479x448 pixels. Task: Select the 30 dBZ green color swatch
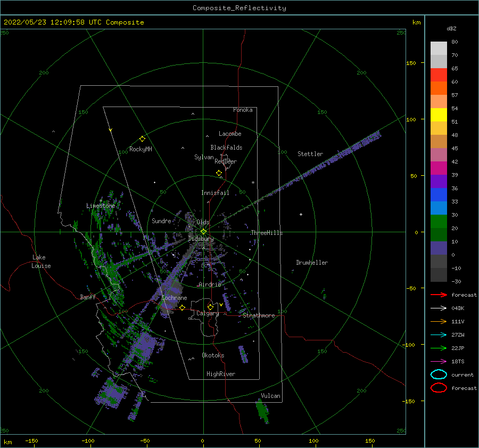click(439, 222)
